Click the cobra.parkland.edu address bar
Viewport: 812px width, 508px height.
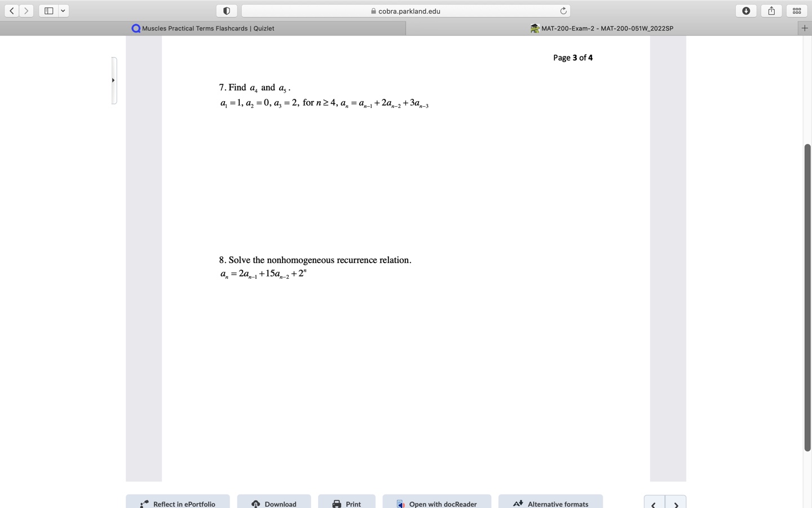[x=406, y=11]
